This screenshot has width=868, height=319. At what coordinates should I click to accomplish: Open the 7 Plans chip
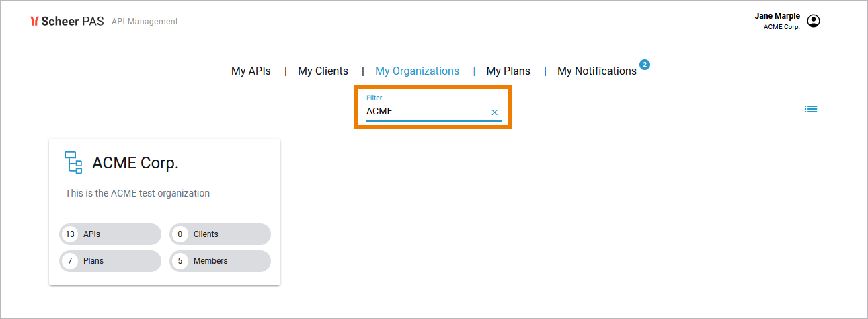pyautogui.click(x=110, y=261)
